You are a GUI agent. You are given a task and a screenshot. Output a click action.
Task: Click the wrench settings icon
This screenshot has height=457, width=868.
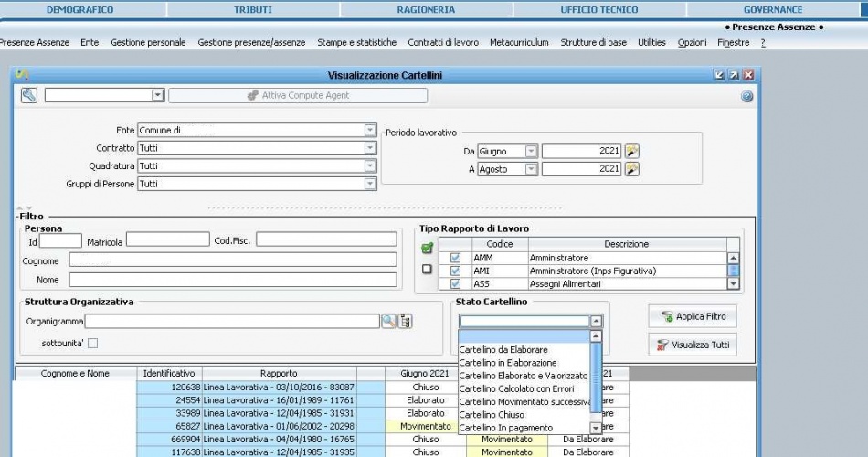coord(28,95)
